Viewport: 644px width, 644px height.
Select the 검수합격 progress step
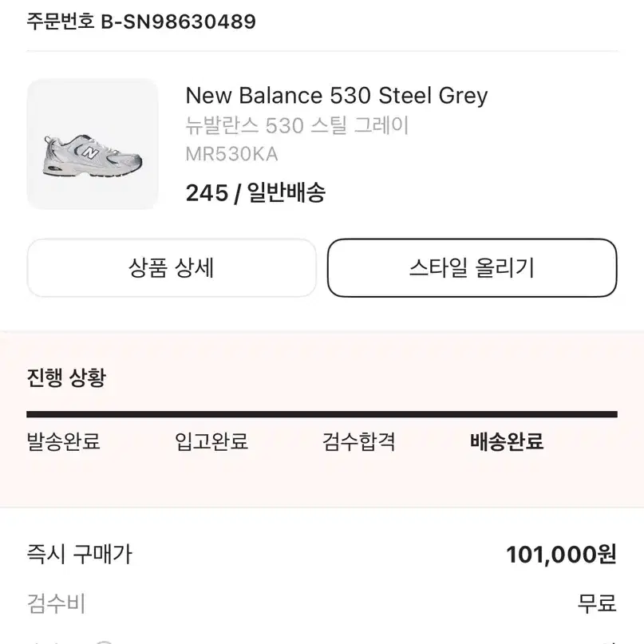[359, 442]
